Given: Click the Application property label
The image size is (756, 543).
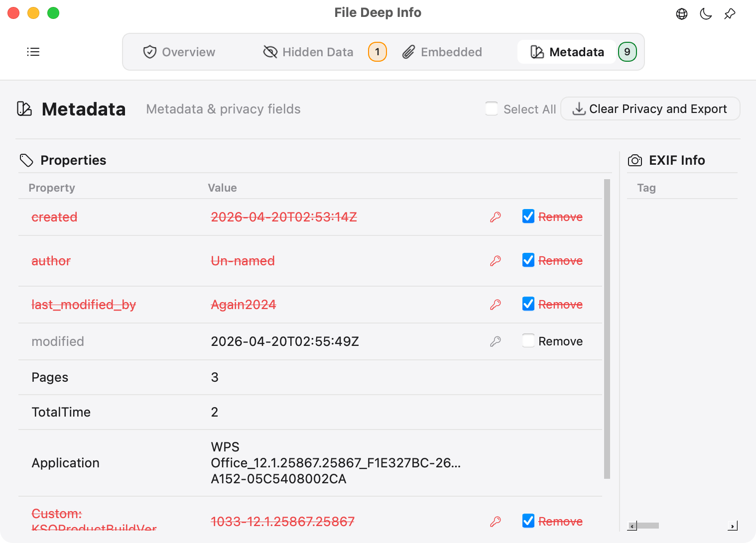Looking at the screenshot, I should click(x=66, y=463).
